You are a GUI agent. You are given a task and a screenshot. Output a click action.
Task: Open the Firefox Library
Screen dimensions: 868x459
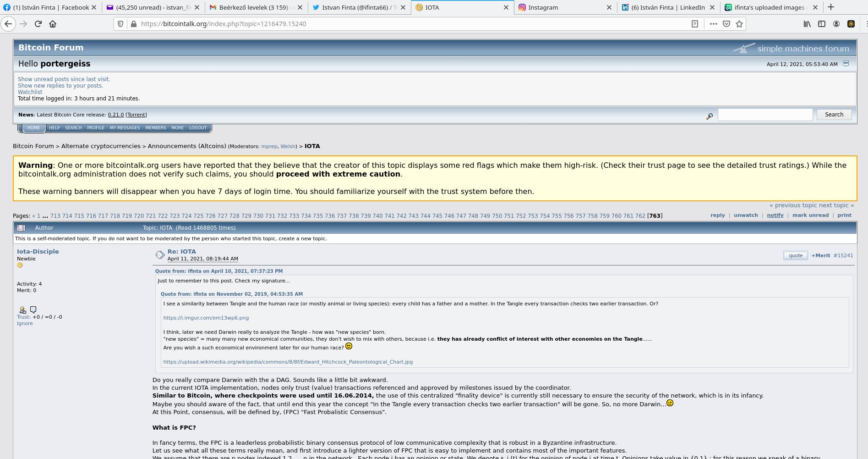(x=807, y=24)
